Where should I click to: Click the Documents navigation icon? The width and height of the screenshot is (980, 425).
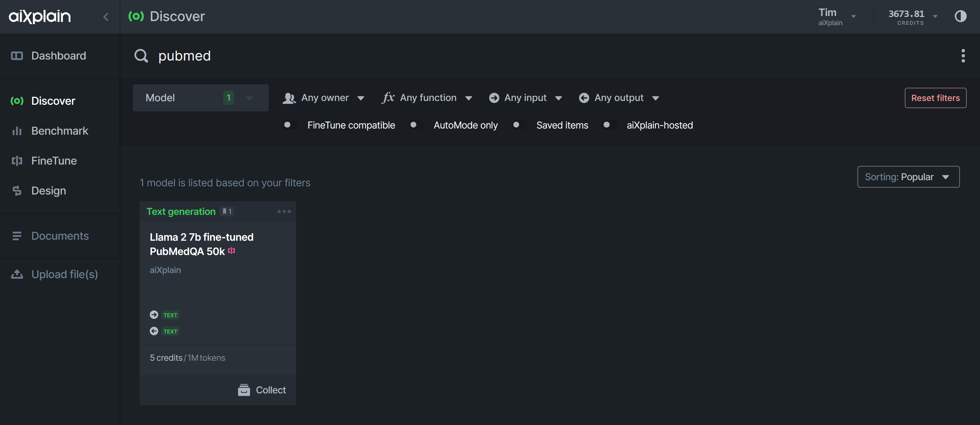pos(17,236)
